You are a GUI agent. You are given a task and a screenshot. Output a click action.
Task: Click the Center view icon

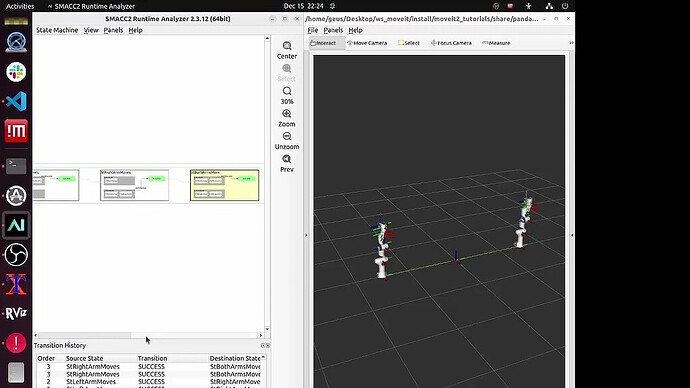click(x=287, y=46)
